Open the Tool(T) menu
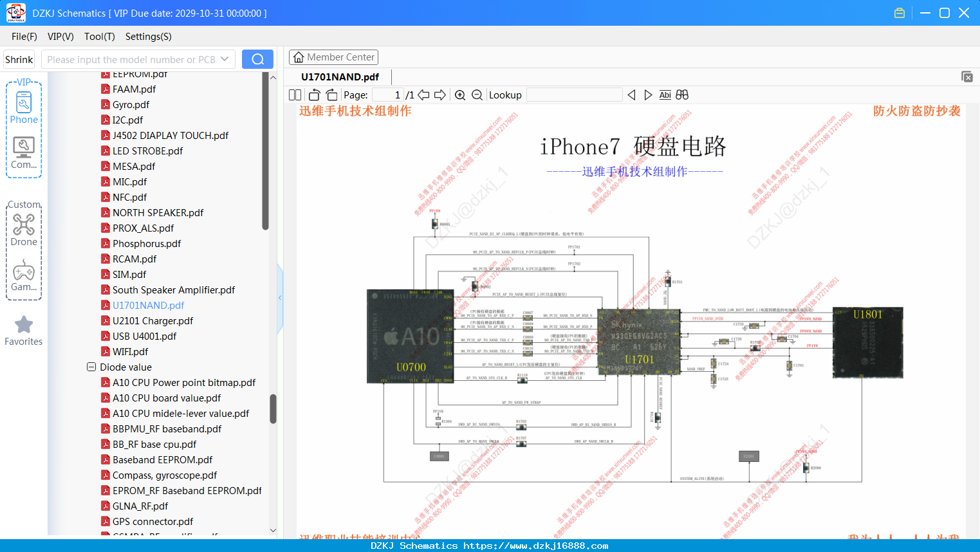 pos(100,37)
